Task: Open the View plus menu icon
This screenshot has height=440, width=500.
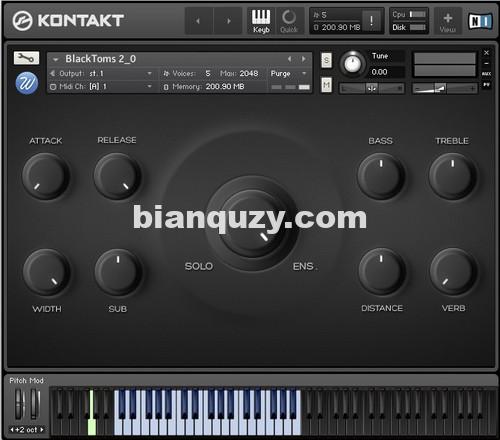Action: tap(447, 21)
